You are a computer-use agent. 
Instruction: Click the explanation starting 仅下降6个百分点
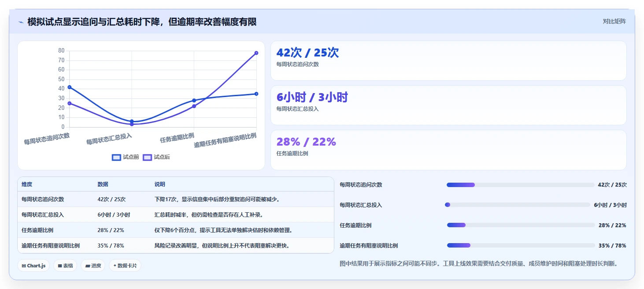[x=223, y=230]
